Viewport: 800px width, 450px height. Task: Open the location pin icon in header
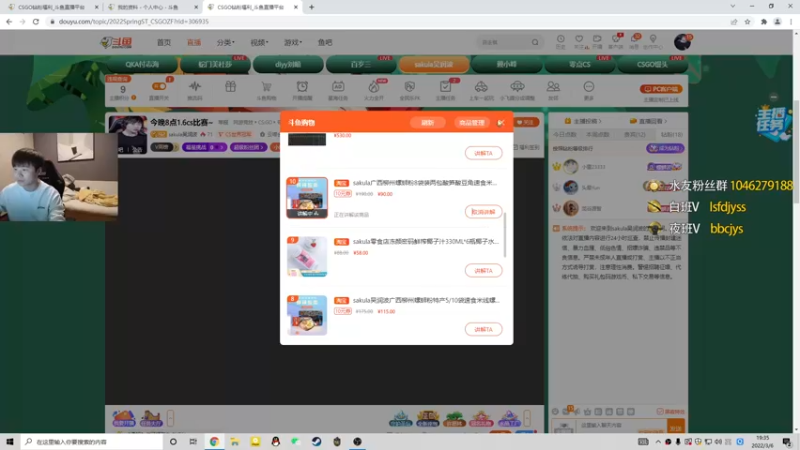[x=653, y=41]
